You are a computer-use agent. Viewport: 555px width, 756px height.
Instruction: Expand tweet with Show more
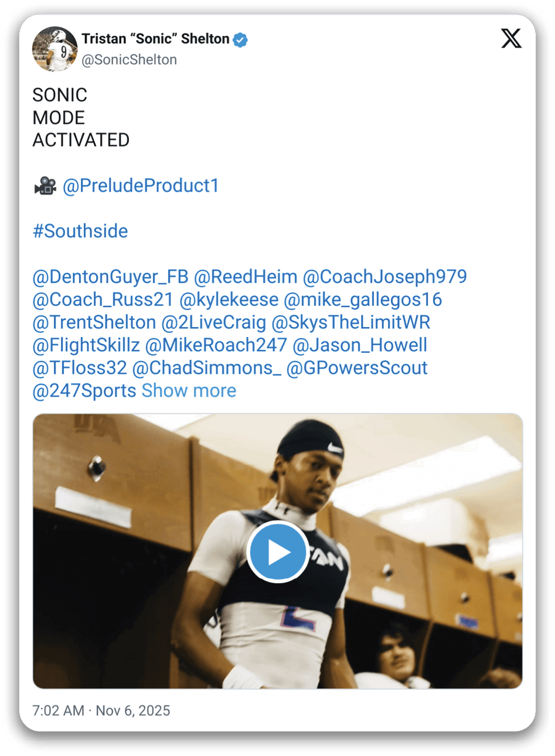[x=189, y=391]
